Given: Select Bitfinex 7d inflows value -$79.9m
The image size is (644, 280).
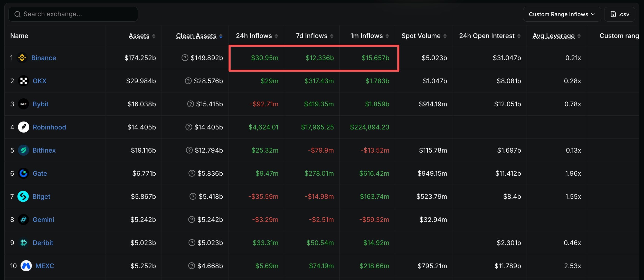Looking at the screenshot, I should click(x=321, y=150).
